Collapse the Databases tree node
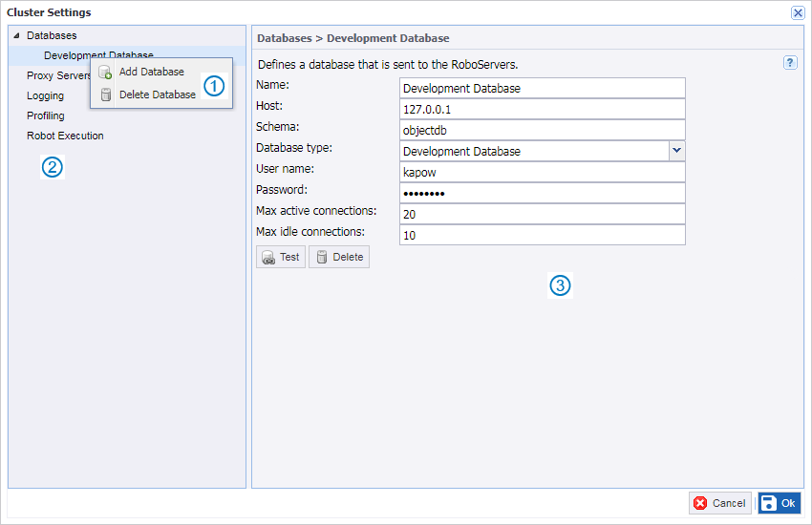Image resolution: width=812 pixels, height=525 pixels. point(16,36)
